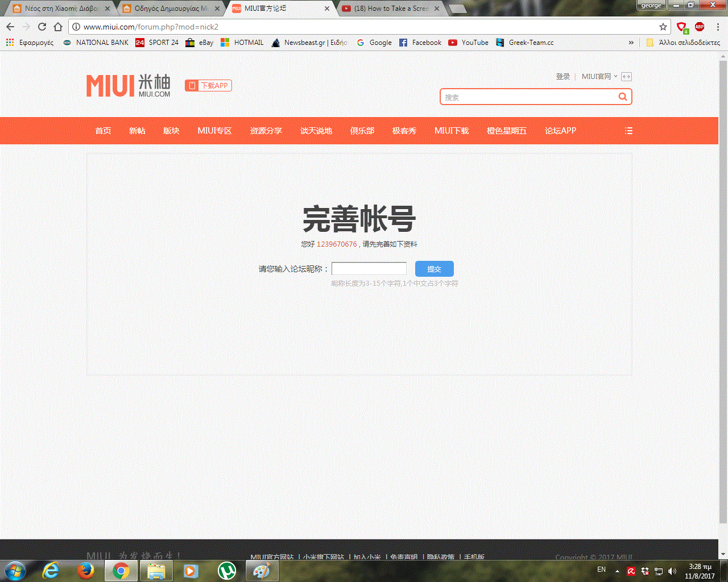Screen dimensions: 728x582
Task: Open 谈天说地 in the navigation bar
Action: [x=316, y=131]
